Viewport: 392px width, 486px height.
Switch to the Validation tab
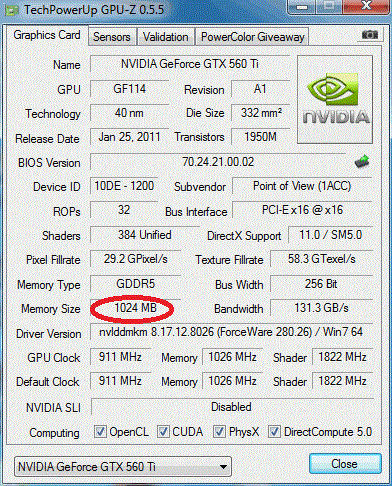coord(166,37)
